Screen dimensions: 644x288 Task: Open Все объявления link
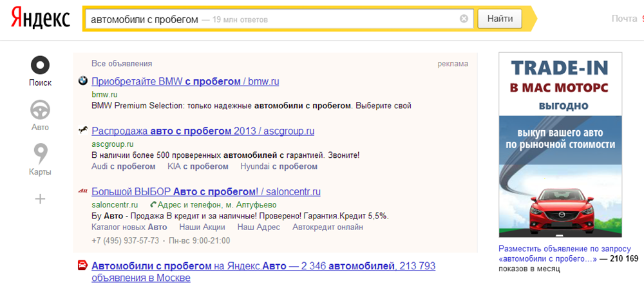[x=122, y=64]
